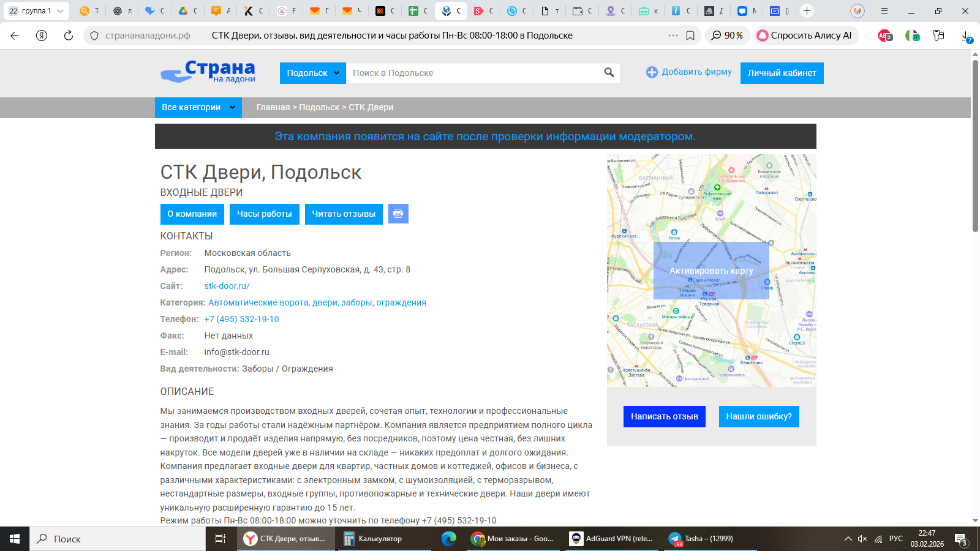Open the taskbar clock 22:47
Screen dimensions: 980x551
click(x=927, y=539)
